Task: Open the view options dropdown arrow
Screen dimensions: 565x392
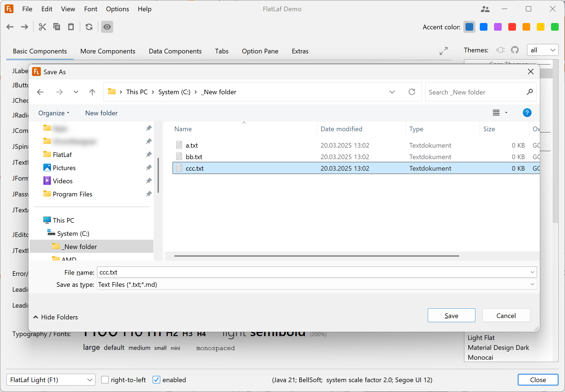Action: (x=506, y=113)
